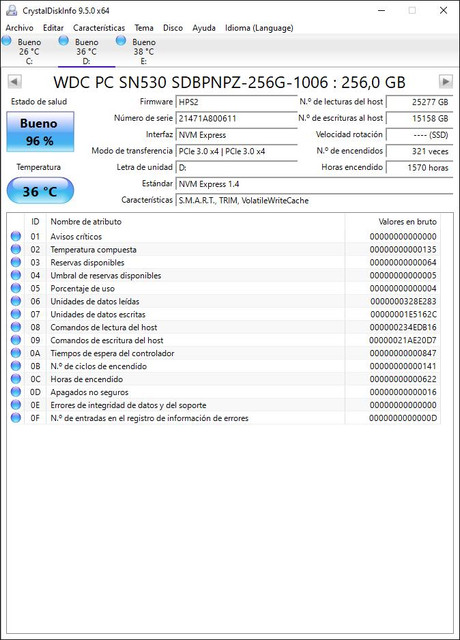Click status orb for attribute 0A Tiempos de espera
This screenshot has width=460, height=640.
click(x=16, y=353)
